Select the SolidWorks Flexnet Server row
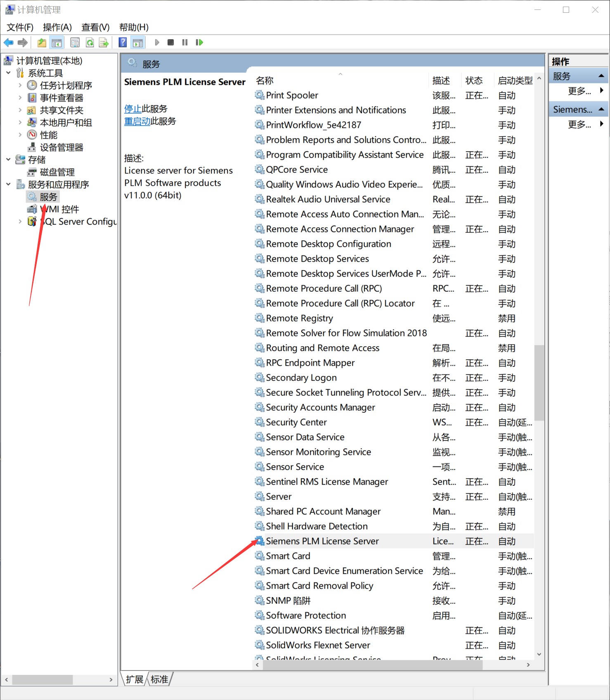Screen dimensions: 610x700 pyautogui.click(x=393, y=645)
